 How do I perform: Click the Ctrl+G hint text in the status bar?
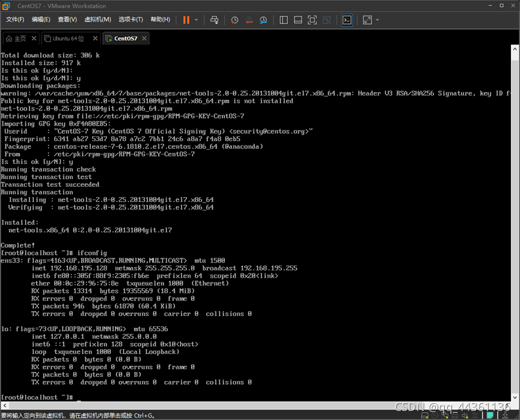pyautogui.click(x=144, y=415)
